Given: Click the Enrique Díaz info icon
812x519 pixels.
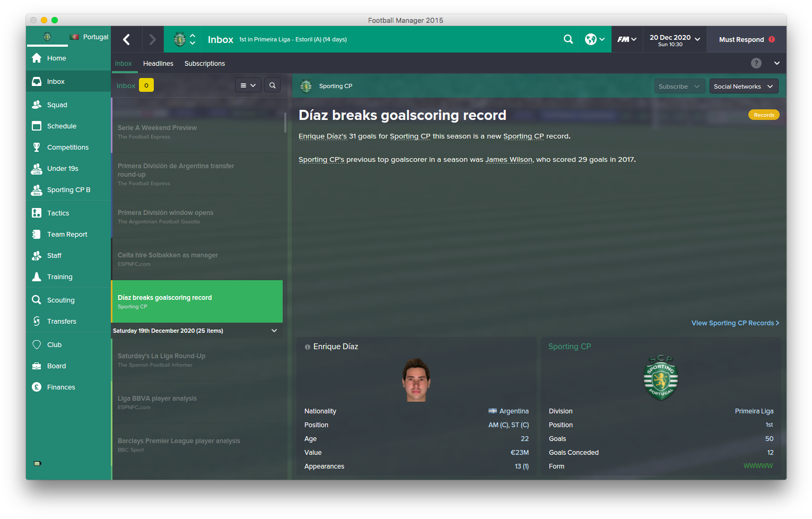Looking at the screenshot, I should [x=307, y=347].
